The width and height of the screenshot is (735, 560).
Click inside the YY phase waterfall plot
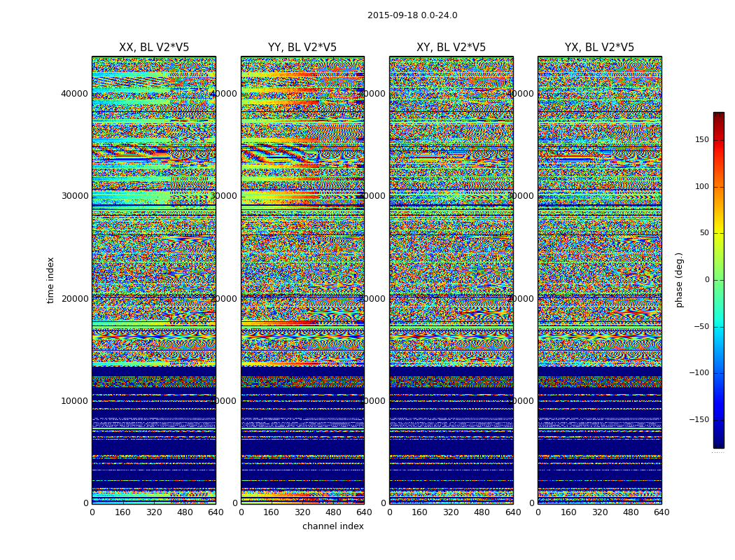pos(302,280)
